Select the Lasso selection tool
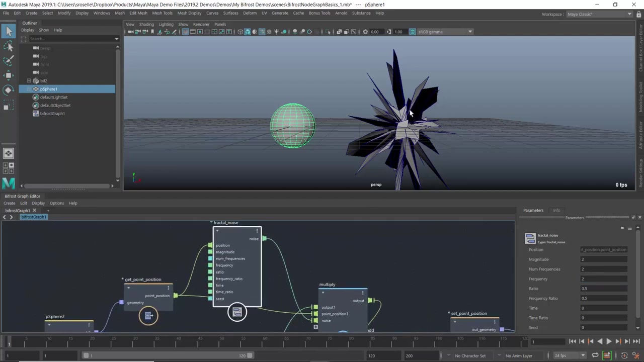Image resolution: width=644 pixels, height=362 pixels. [x=9, y=46]
